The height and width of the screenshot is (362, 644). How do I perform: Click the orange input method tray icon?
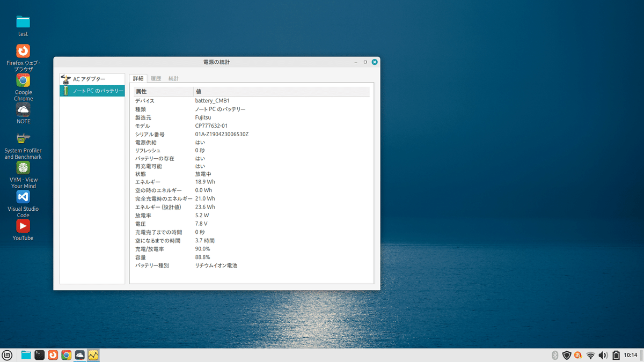[578, 355]
